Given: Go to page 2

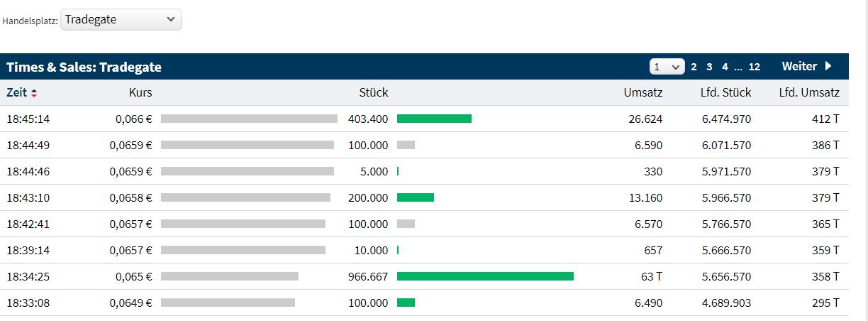Looking at the screenshot, I should pyautogui.click(x=694, y=67).
